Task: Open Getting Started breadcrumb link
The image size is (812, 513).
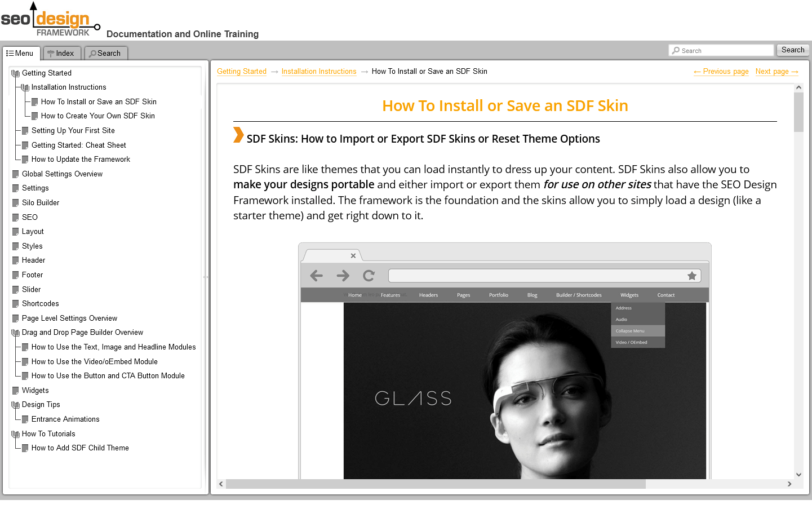Action: coord(242,72)
